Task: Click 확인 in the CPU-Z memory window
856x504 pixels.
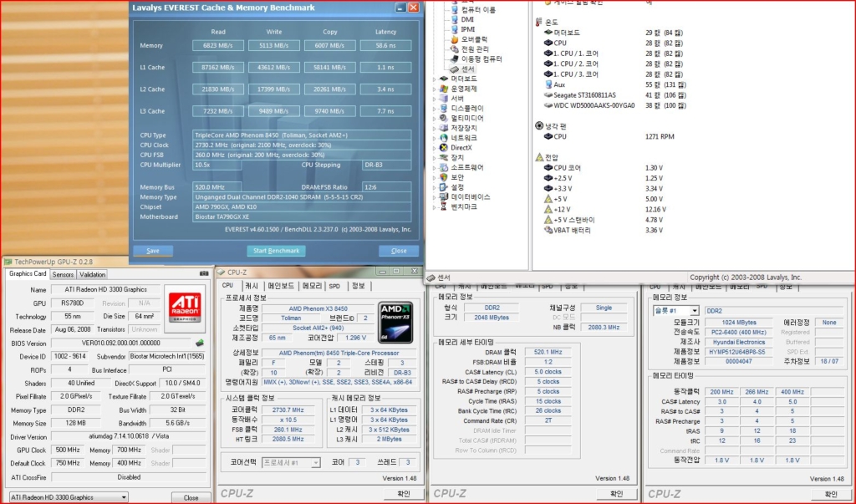Action: point(616,493)
